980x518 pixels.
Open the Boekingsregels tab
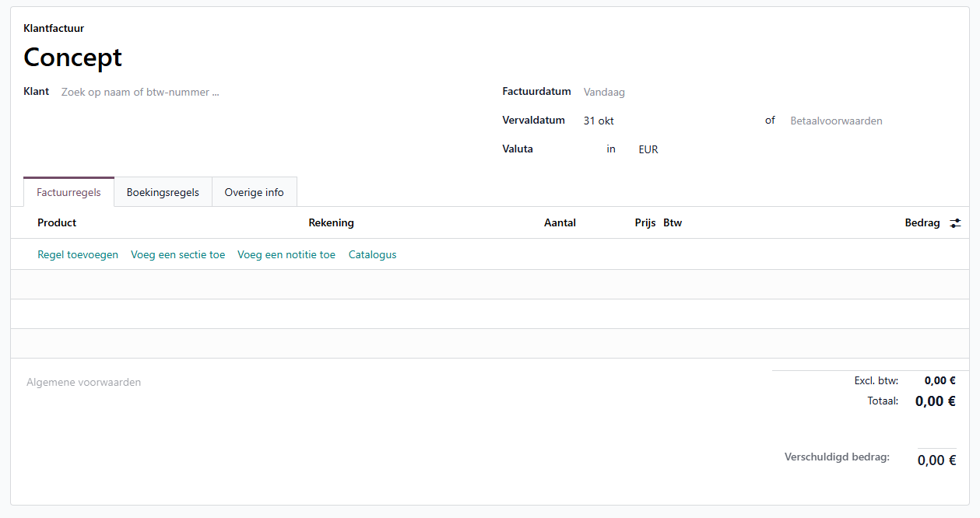coord(163,192)
